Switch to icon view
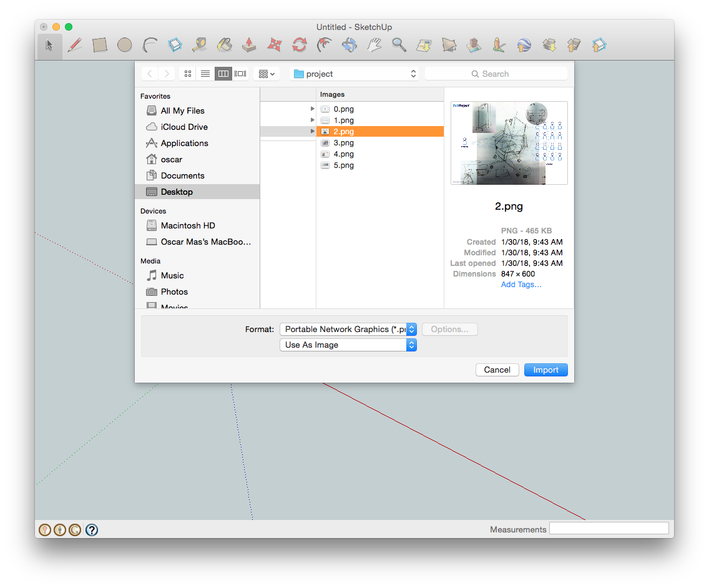 click(188, 74)
